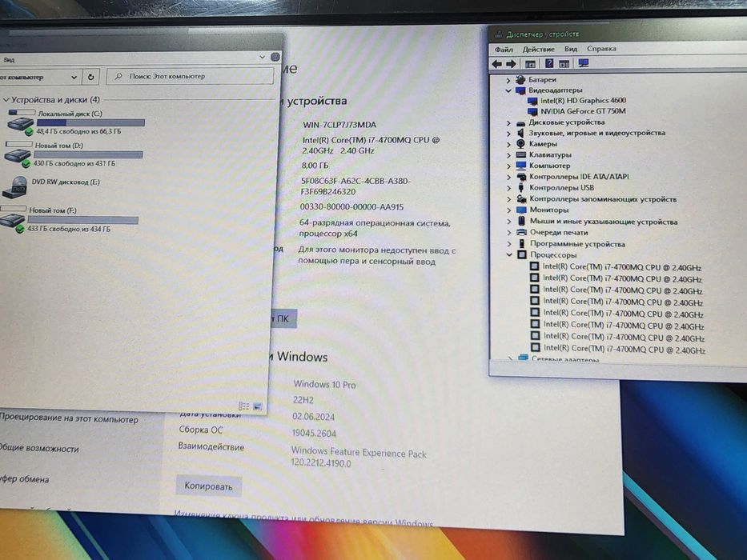
Task: Open the Действие menu
Action: pos(538,49)
